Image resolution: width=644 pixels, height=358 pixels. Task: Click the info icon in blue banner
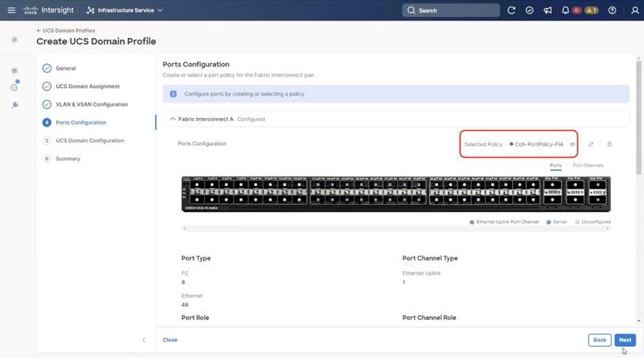[173, 93]
